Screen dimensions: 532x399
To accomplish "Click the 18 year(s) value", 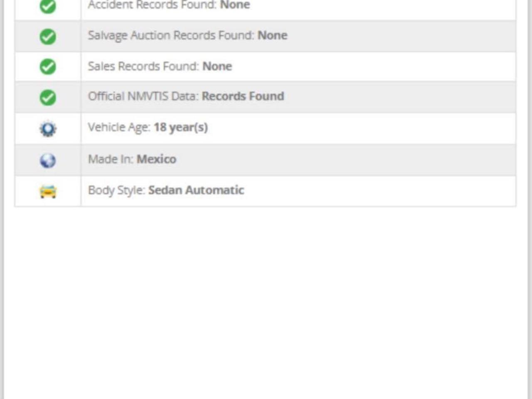I will [x=181, y=127].
